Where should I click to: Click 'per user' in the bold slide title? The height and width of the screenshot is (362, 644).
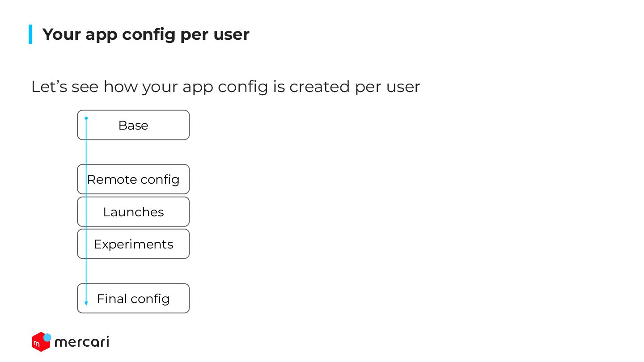click(215, 35)
